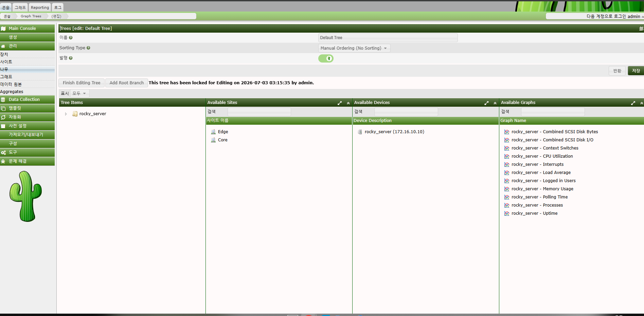Maximize the Available Devices panel with its arrows icon
Image resolution: width=644 pixels, height=316 pixels.
[x=486, y=103]
